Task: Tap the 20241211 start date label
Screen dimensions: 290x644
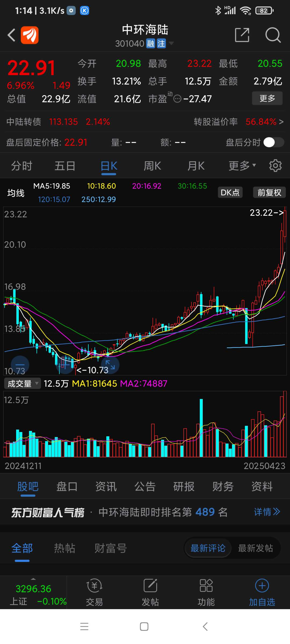Action: pos(23,466)
